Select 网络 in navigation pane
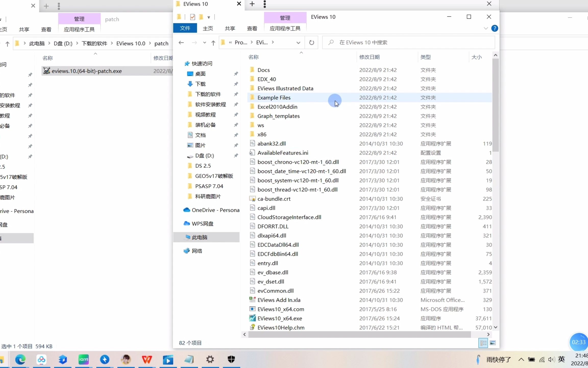This screenshot has height=368, width=588. [197, 251]
